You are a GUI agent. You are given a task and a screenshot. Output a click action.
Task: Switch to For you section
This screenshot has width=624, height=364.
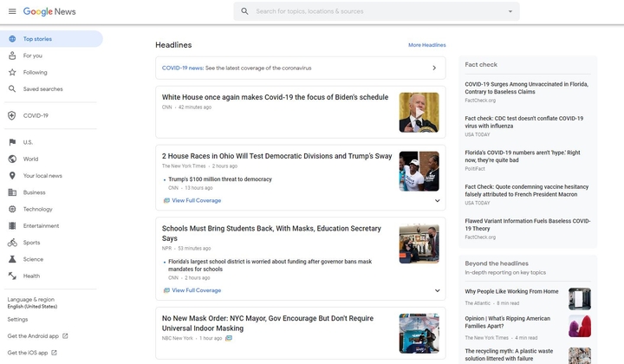[33, 55]
